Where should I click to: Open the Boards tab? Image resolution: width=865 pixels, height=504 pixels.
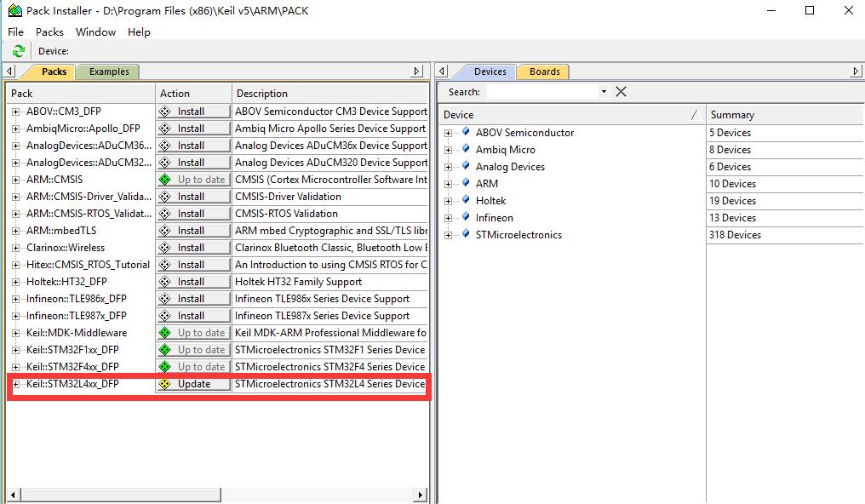543,72
